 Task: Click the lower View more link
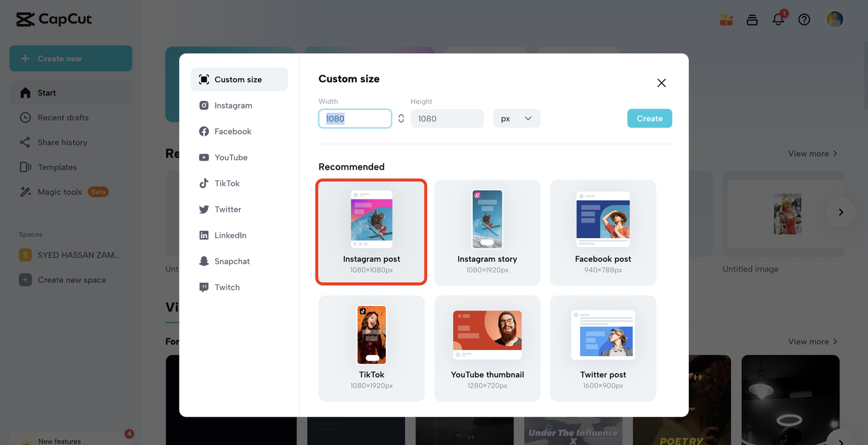(812, 341)
